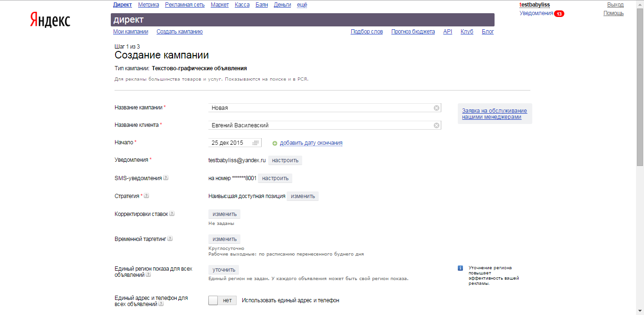The height and width of the screenshot is (315, 644).
Task: Click the start date field '25 дек 2015'
Action: [x=235, y=143]
